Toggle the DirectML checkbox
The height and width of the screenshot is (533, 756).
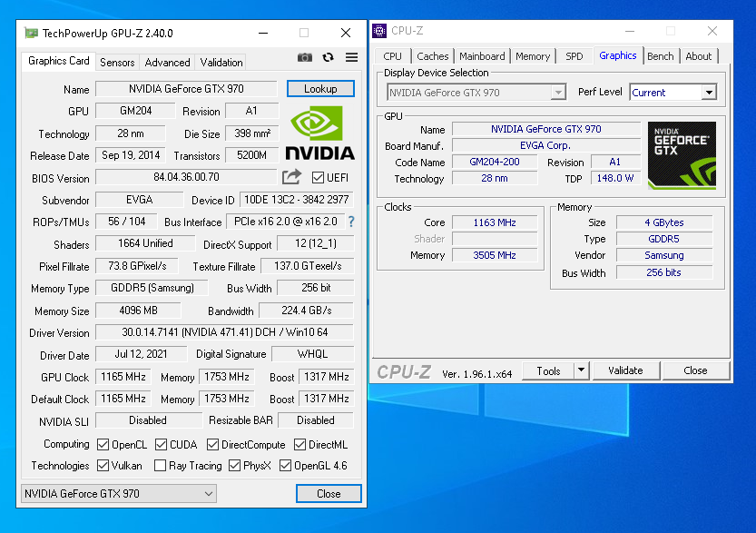pyautogui.click(x=299, y=445)
